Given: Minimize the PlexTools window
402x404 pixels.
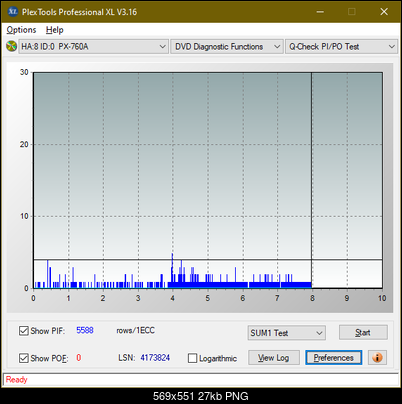Looking at the screenshot, I should (x=320, y=12).
